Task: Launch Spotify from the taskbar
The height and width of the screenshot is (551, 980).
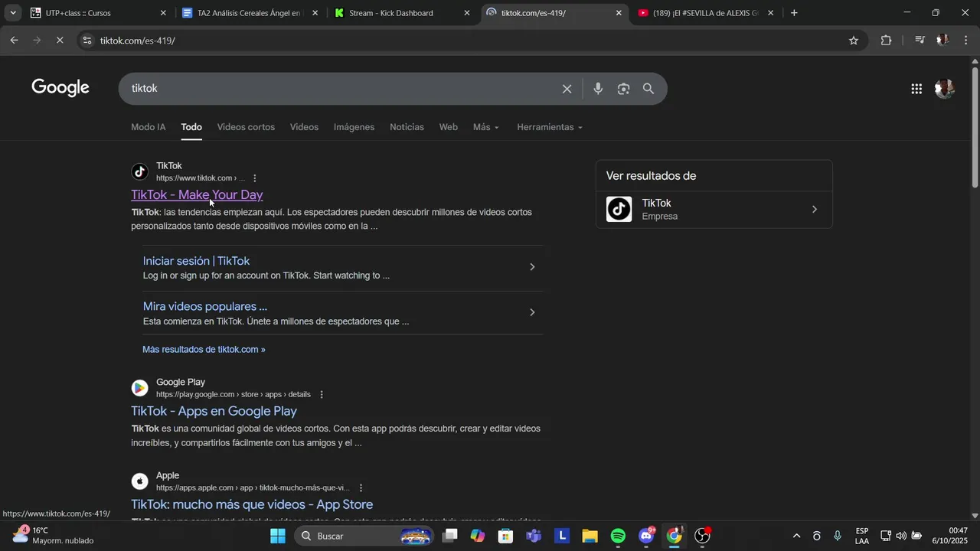Action: point(618,536)
